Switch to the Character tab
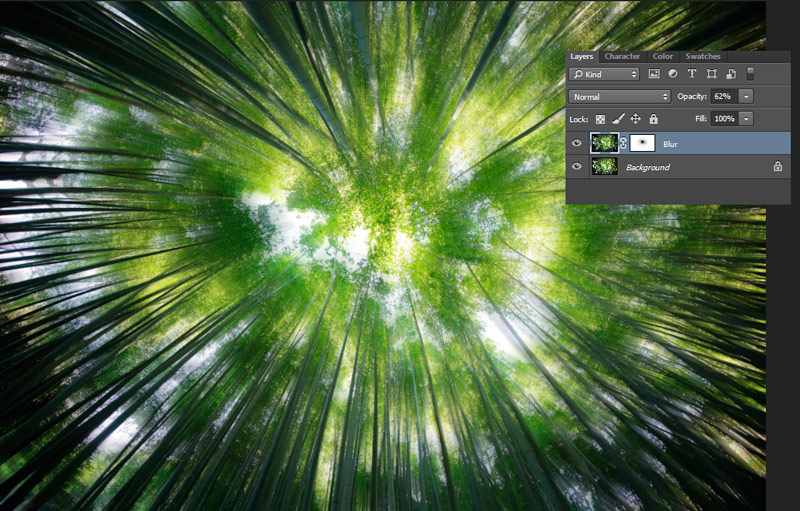Viewport: 800px width, 511px height. 622,56
